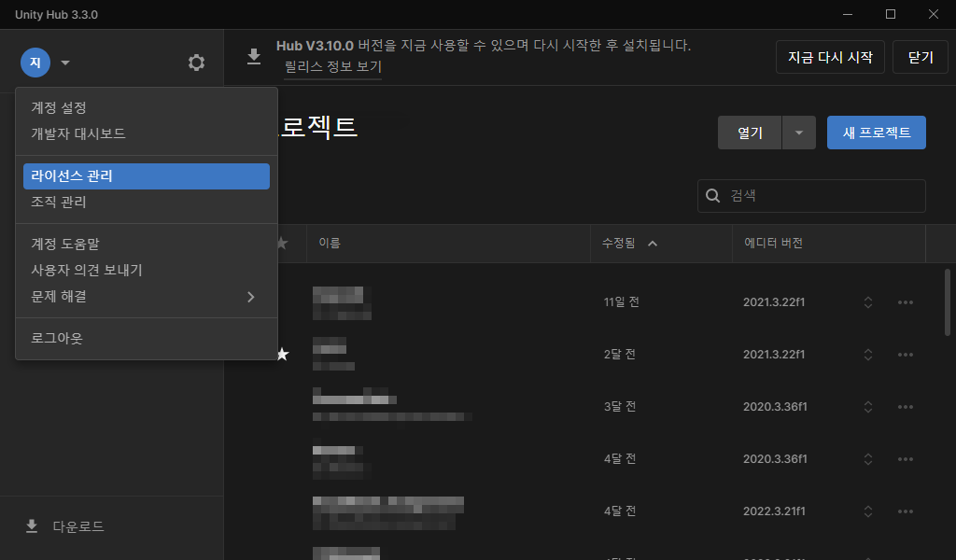The height and width of the screenshot is (560, 956).
Task: Expand the account menu arrow beside avatar
Action: 65,63
